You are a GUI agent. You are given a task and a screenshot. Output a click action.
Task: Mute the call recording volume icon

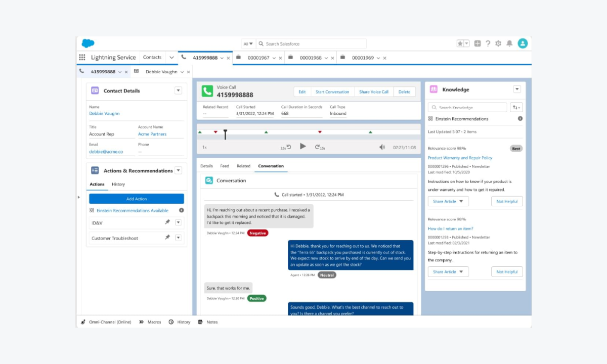click(382, 147)
